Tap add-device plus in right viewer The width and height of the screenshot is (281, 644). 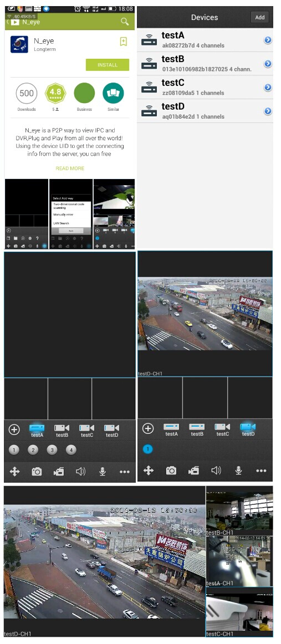coord(148,429)
